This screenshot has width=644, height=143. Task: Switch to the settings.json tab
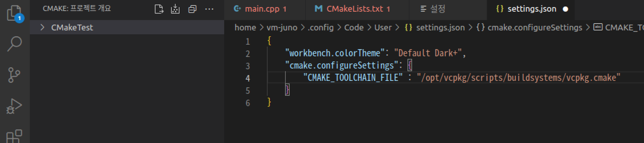pos(531,9)
